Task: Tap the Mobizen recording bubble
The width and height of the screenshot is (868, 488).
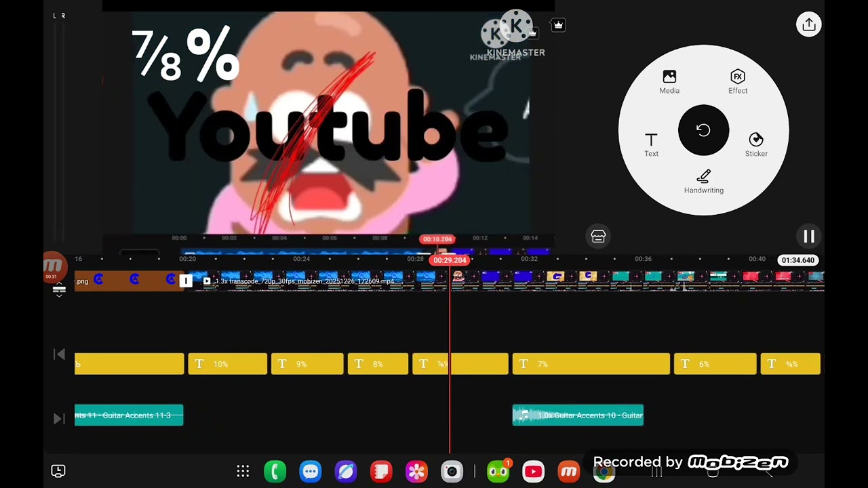Action: point(54,266)
